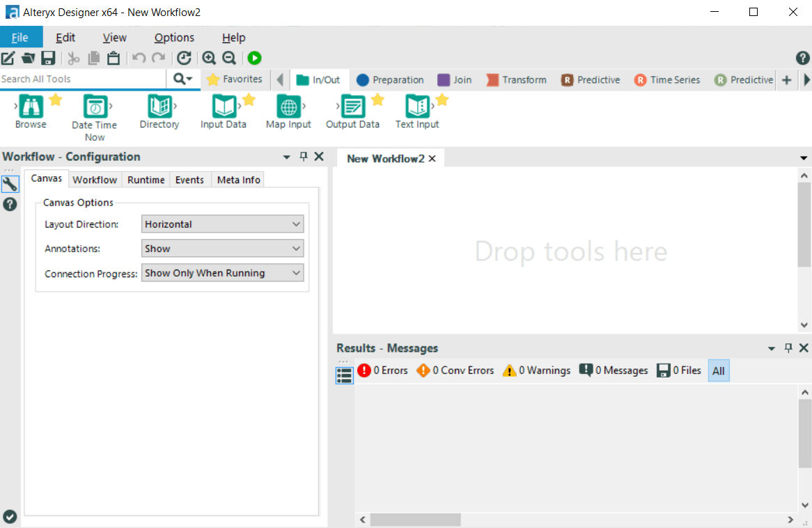
Task: Select the Input Data tool
Action: coord(224,106)
